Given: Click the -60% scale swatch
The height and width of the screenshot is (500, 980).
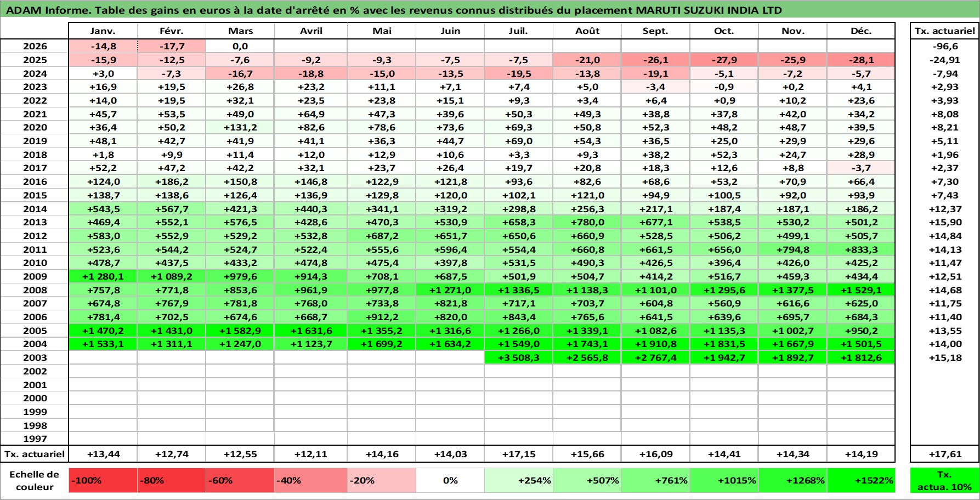Looking at the screenshot, I should point(240,480).
